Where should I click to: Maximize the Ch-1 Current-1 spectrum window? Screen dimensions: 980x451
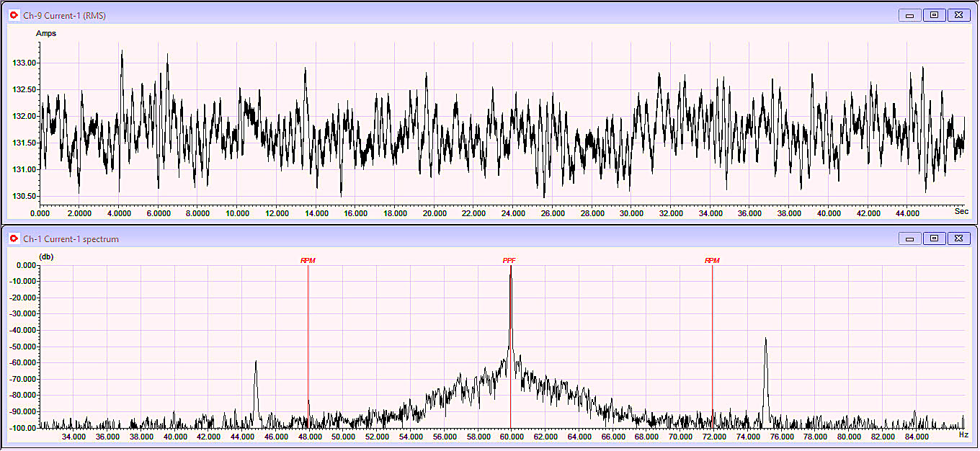(x=935, y=238)
